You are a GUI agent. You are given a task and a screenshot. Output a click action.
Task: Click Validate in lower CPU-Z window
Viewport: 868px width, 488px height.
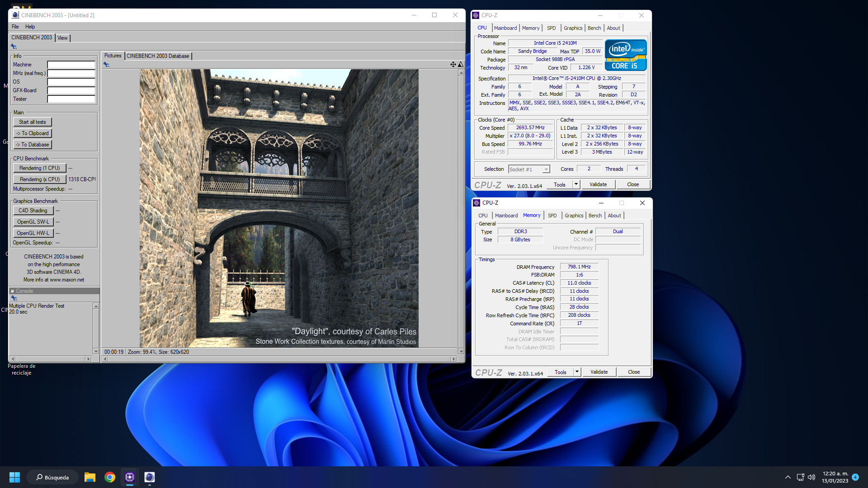(x=599, y=372)
